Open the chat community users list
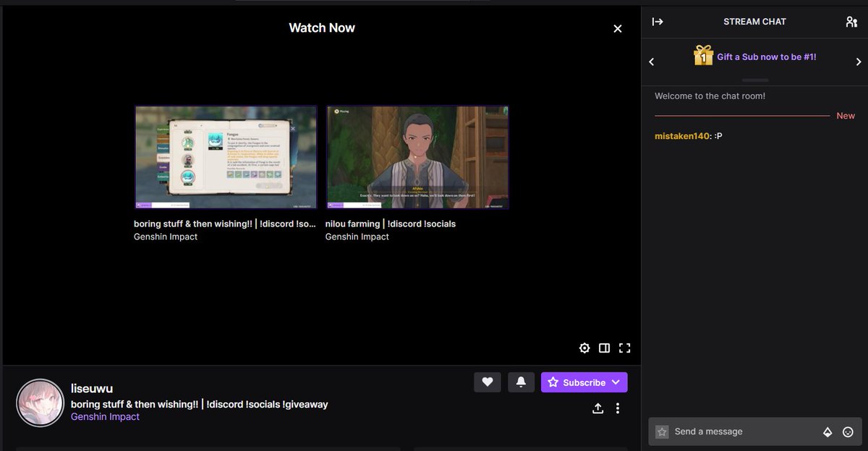 pos(851,22)
